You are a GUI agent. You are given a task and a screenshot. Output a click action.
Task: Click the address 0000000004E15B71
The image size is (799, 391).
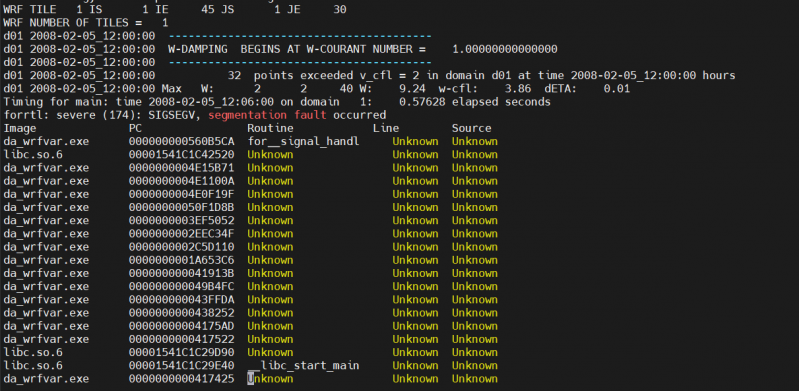point(182,168)
